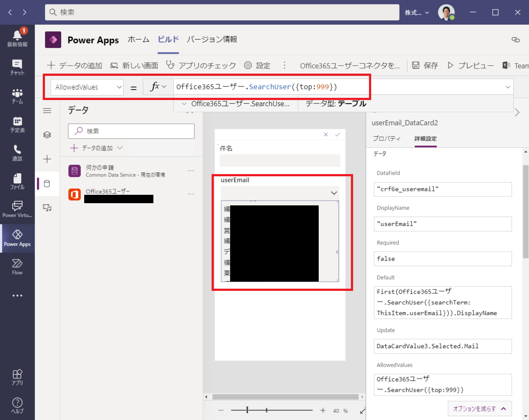Go forward with the navigation arrow
529x420 pixels.
[x=24, y=12]
